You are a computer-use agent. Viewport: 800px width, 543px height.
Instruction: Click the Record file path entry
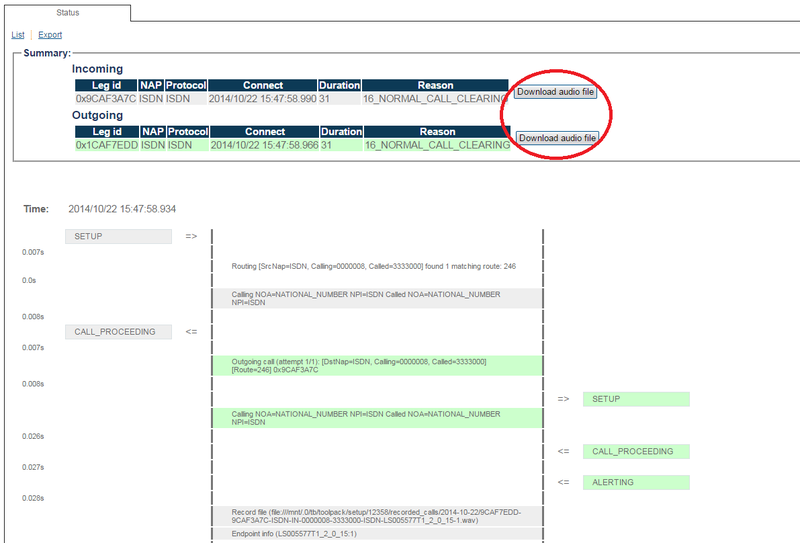coord(376,516)
